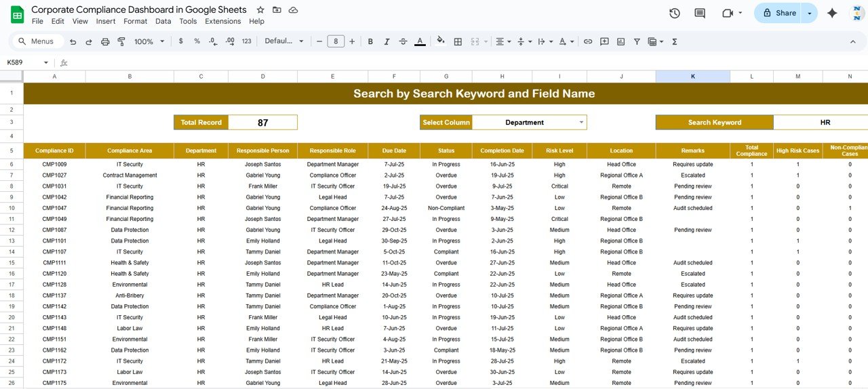Expand the Select Column Department dropdown
This screenshot has width=868, height=389.
(581, 123)
